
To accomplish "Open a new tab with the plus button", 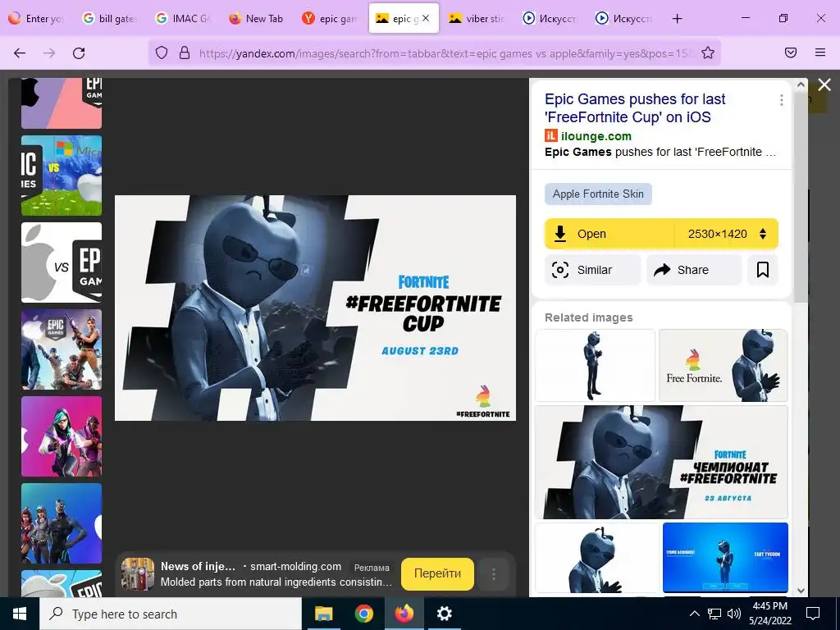I will point(677,19).
